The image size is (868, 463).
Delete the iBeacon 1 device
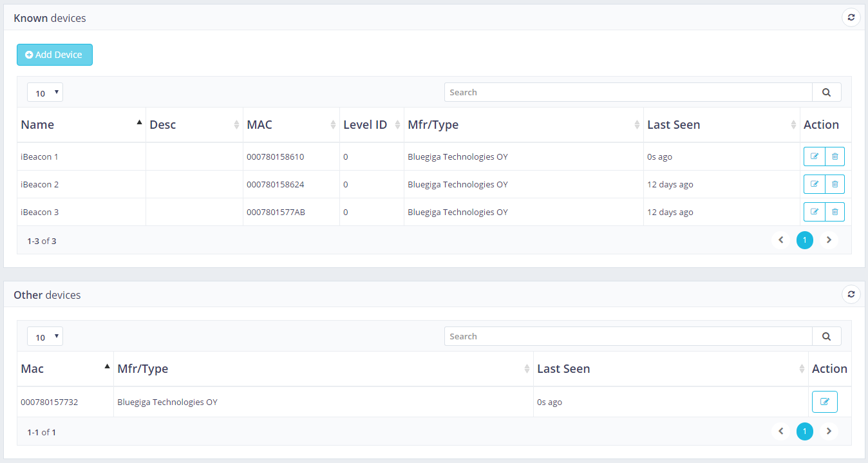[x=835, y=156]
